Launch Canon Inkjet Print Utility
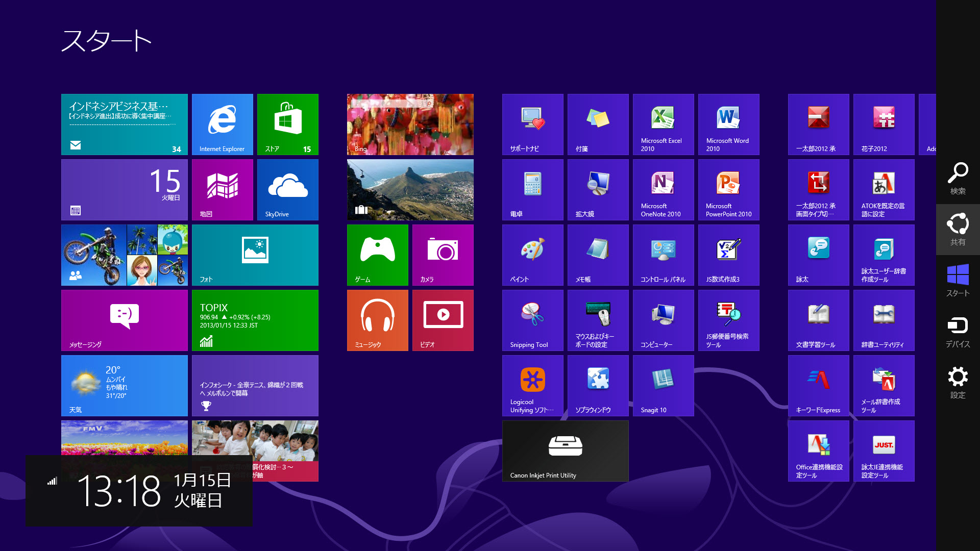The width and height of the screenshot is (980, 551). pos(565,450)
